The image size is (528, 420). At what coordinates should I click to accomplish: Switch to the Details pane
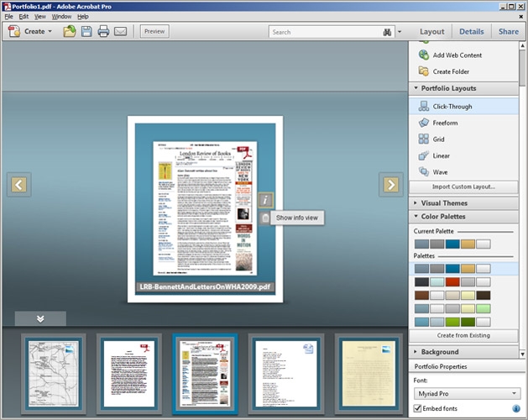[x=472, y=32]
